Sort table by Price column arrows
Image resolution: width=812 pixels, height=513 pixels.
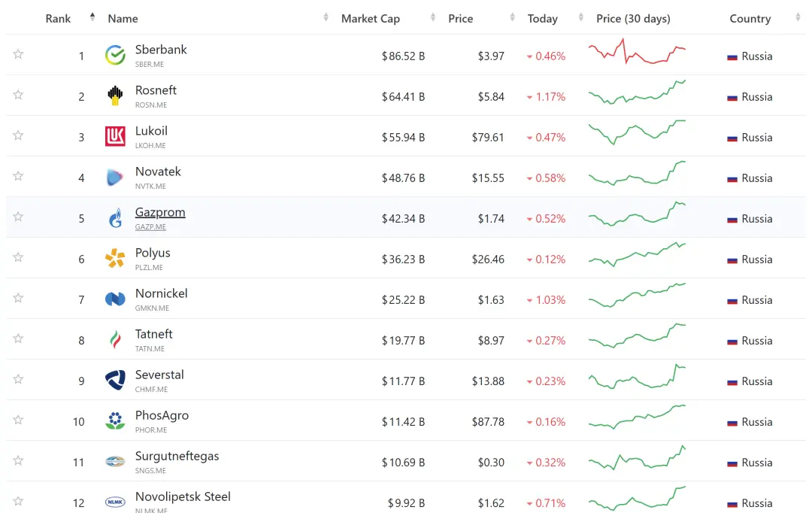(512, 17)
